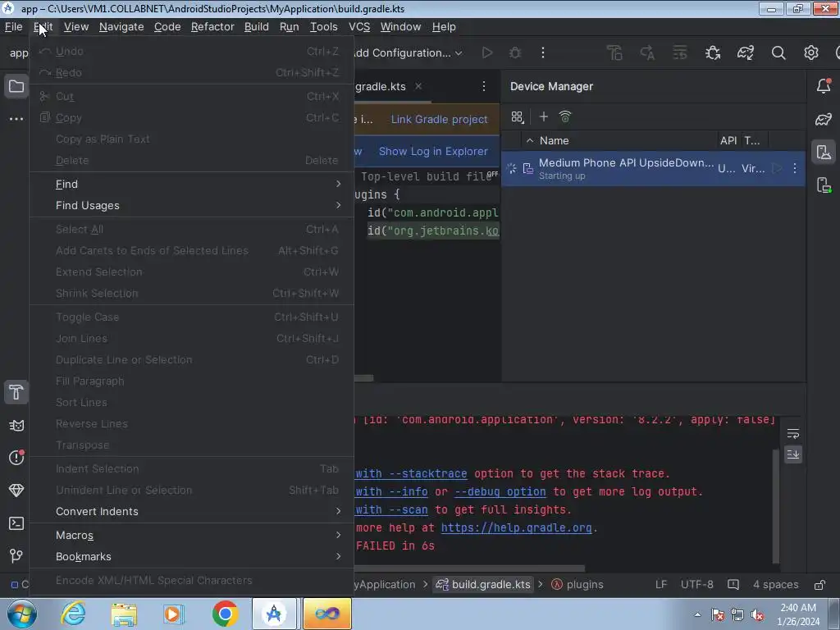The width and height of the screenshot is (840, 630).
Task: Click the attach debugger bug-arrow toolbar icon
Action: click(713, 52)
